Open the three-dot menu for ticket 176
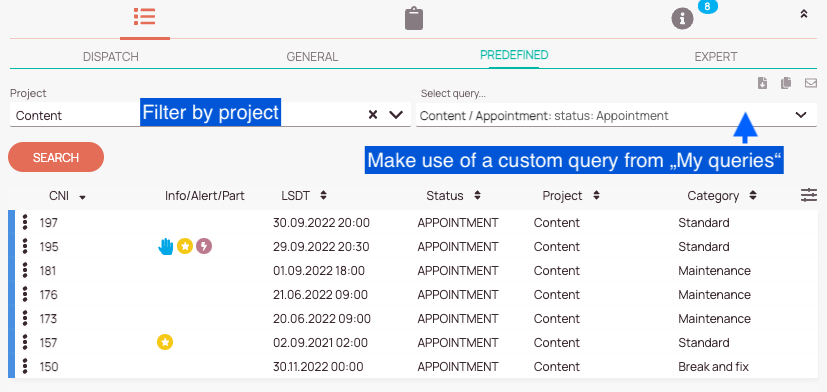This screenshot has width=827, height=392. 25,294
